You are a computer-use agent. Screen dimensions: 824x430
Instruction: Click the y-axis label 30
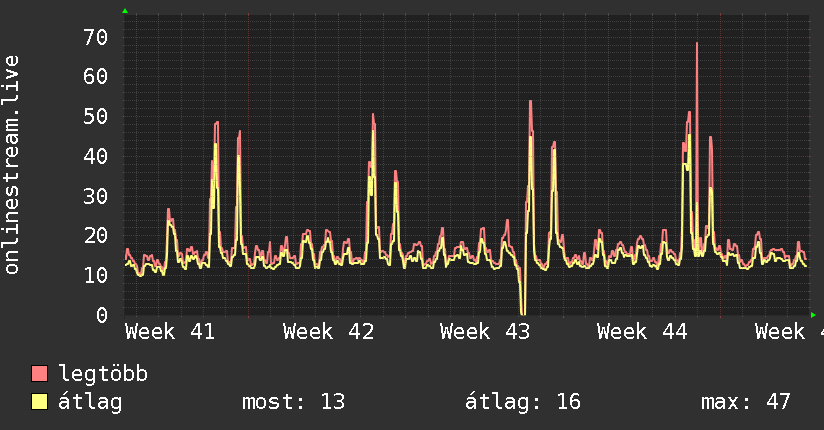(96, 196)
